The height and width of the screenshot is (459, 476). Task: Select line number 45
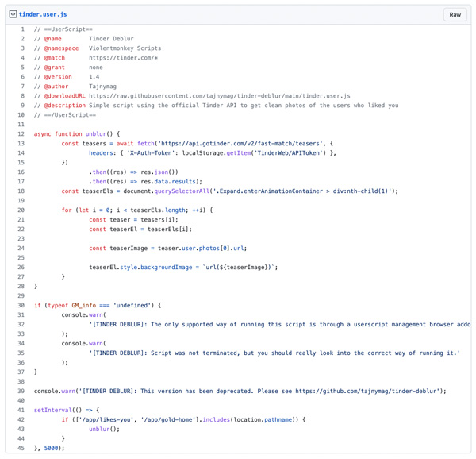[x=21, y=448]
